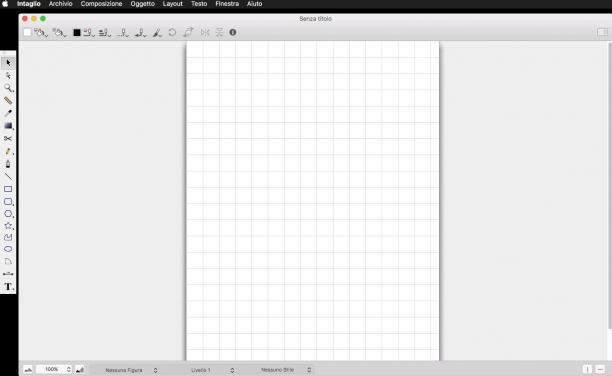Open the Intaglio application menu
This screenshot has height=376, width=612.
click(28, 4)
